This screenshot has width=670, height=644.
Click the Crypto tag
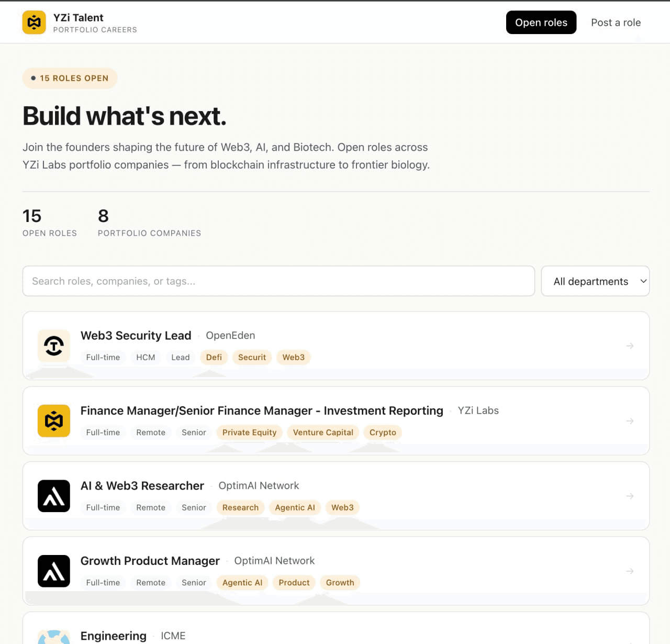(383, 432)
